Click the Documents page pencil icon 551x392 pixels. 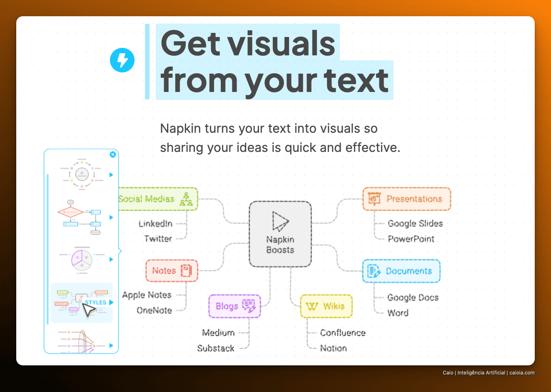pyautogui.click(x=374, y=271)
